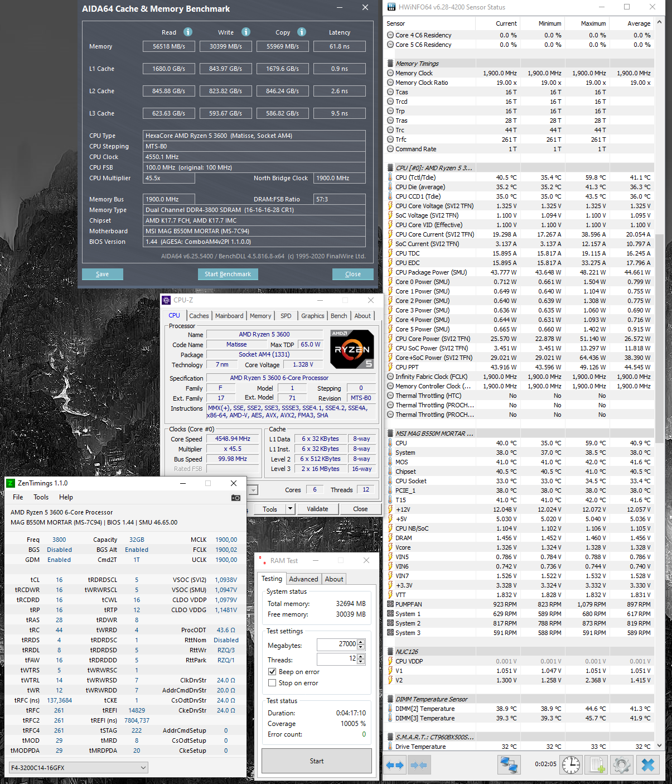Click the thermometer icon beside CPU (Tctl/Tdie)

[390, 177]
